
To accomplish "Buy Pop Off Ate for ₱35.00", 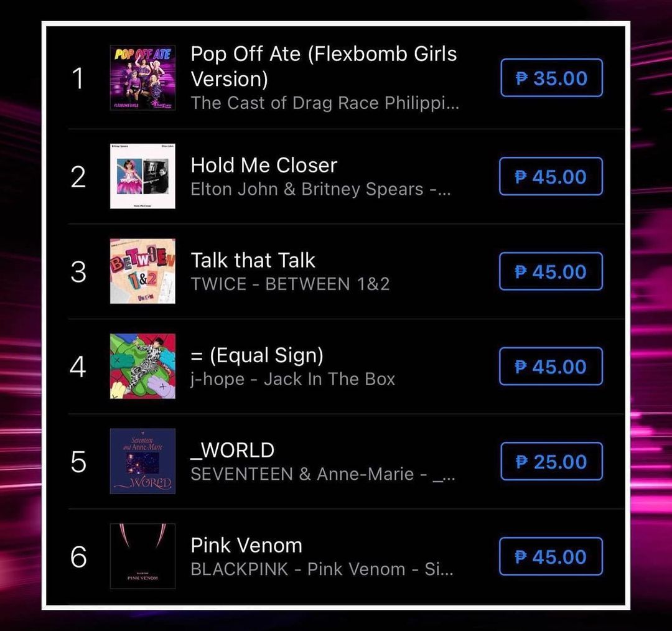I will coord(551,78).
